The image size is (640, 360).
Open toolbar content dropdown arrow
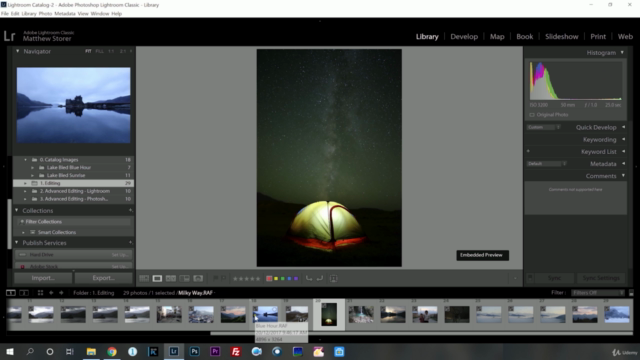(x=515, y=278)
